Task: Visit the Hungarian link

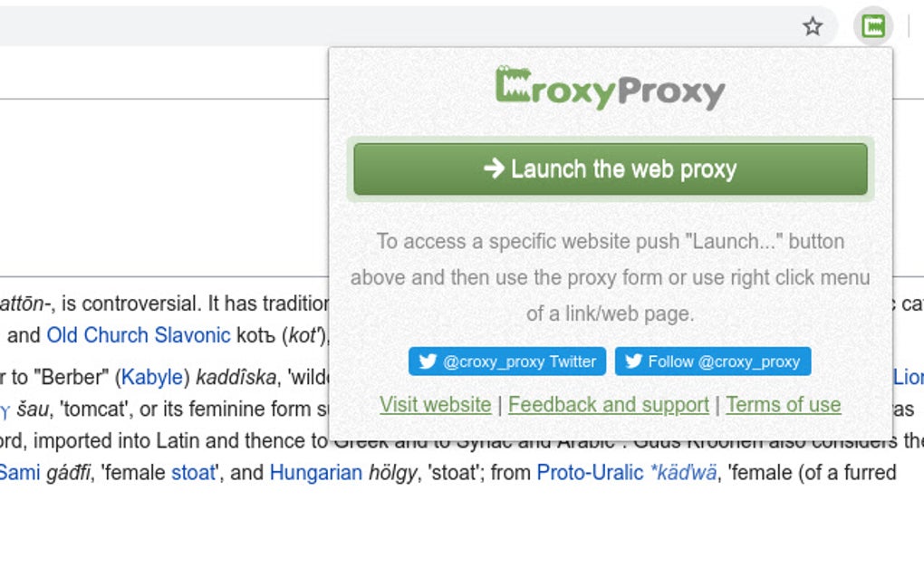Action: point(315,473)
